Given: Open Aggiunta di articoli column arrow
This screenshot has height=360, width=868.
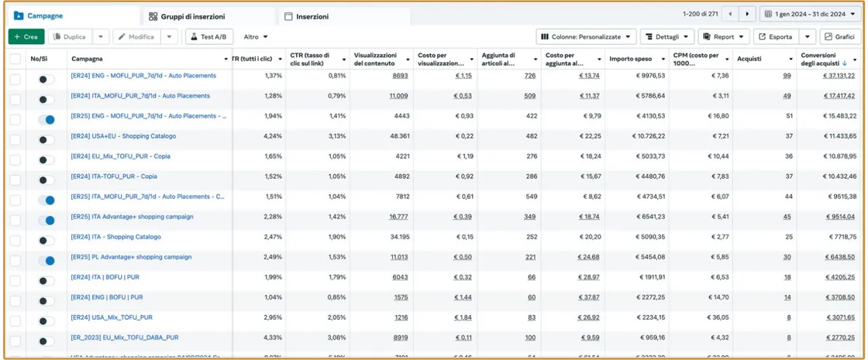Looking at the screenshot, I should [536, 59].
